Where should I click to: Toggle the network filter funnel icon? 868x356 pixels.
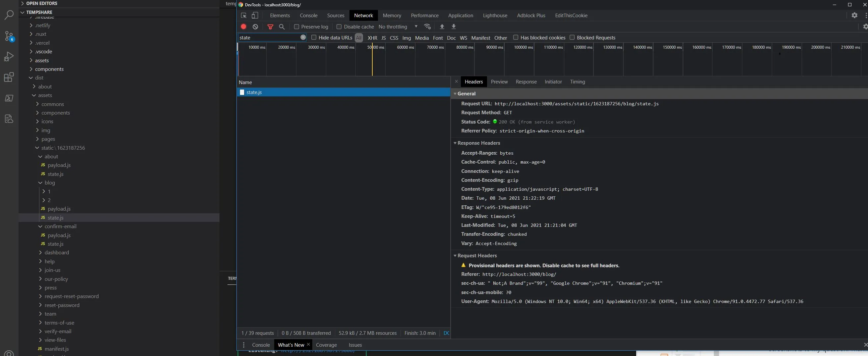coord(270,26)
